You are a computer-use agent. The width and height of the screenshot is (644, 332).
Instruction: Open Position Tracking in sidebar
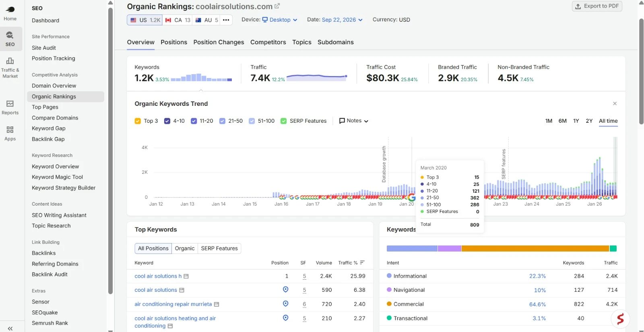pos(53,58)
